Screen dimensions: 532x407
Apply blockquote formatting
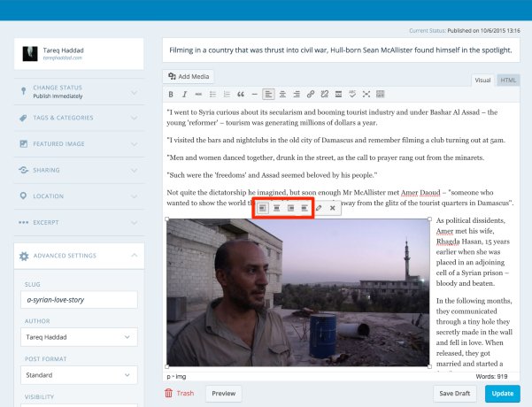(x=241, y=95)
